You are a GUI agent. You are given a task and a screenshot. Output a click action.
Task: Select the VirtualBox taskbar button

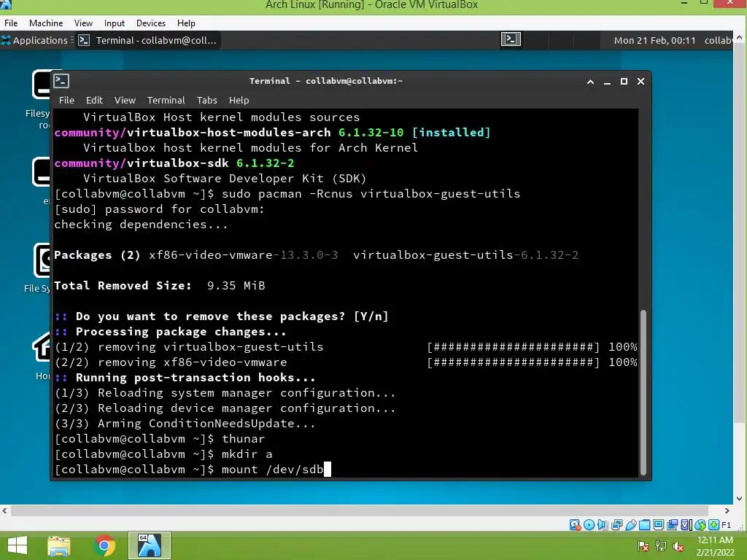point(149,545)
